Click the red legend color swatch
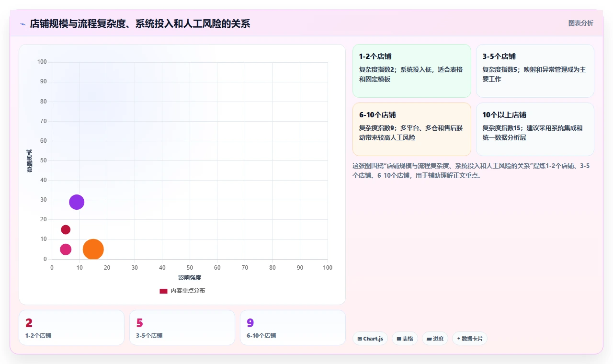613x364 pixels. point(163,291)
